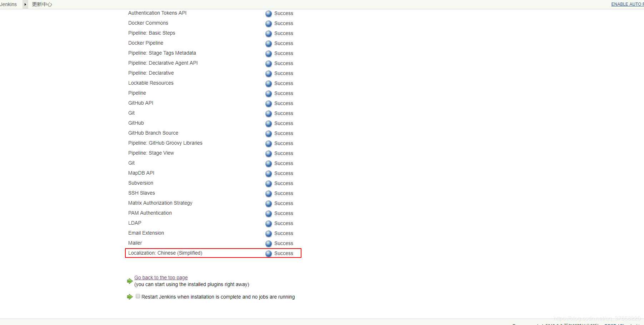Click status ball for Pipeline: Stage Tags Metadata
The width and height of the screenshot is (644, 325).
(x=269, y=54)
